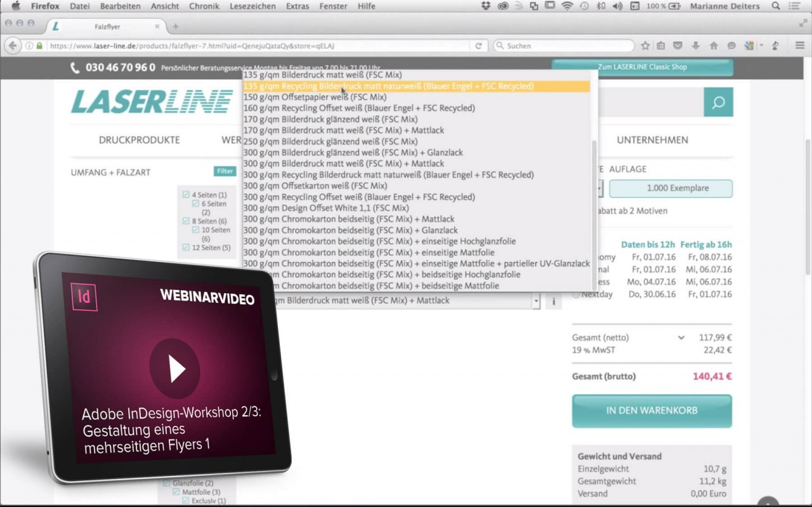Select the "Nextday" shipping radio button
Image resolution: width=812 pixels, height=507 pixels.
[x=576, y=293]
